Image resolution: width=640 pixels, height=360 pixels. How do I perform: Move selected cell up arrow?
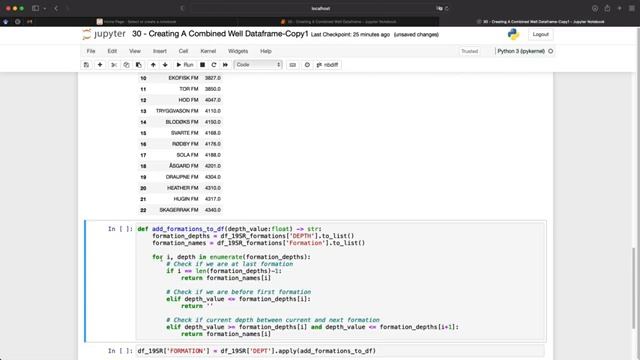[153, 65]
